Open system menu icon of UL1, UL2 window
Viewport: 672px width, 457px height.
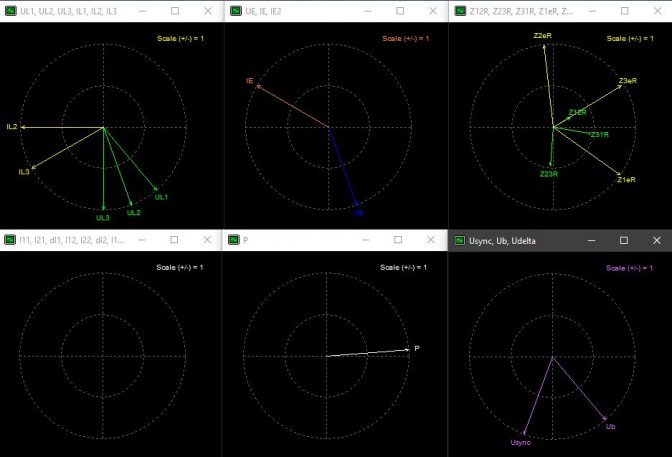tap(10, 10)
